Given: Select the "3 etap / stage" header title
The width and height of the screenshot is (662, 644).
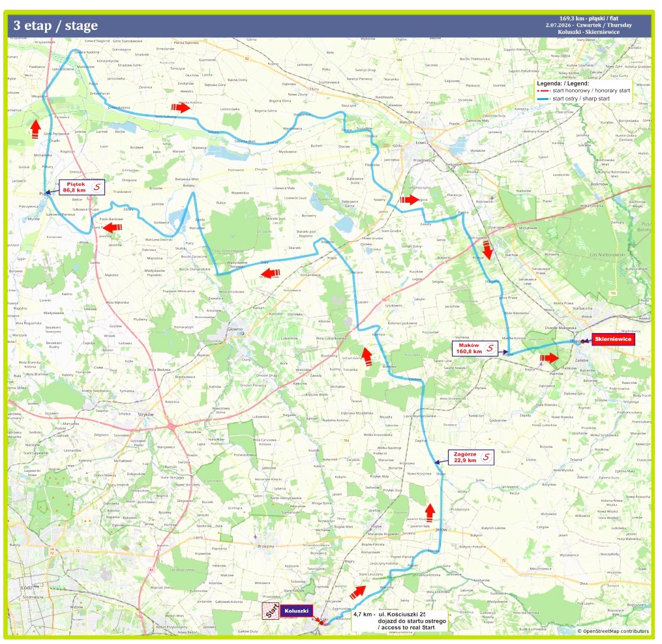Looking at the screenshot, I should click(55, 25).
